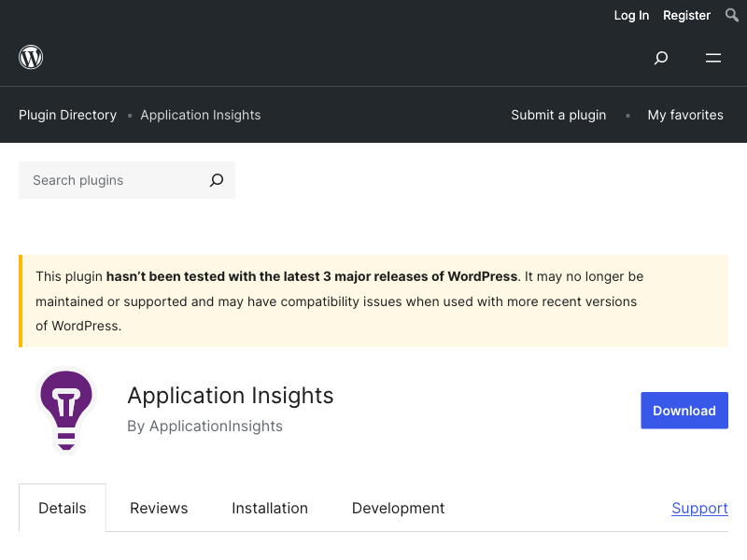The image size is (747, 560).
Task: Click Log In link
Action: (x=631, y=15)
